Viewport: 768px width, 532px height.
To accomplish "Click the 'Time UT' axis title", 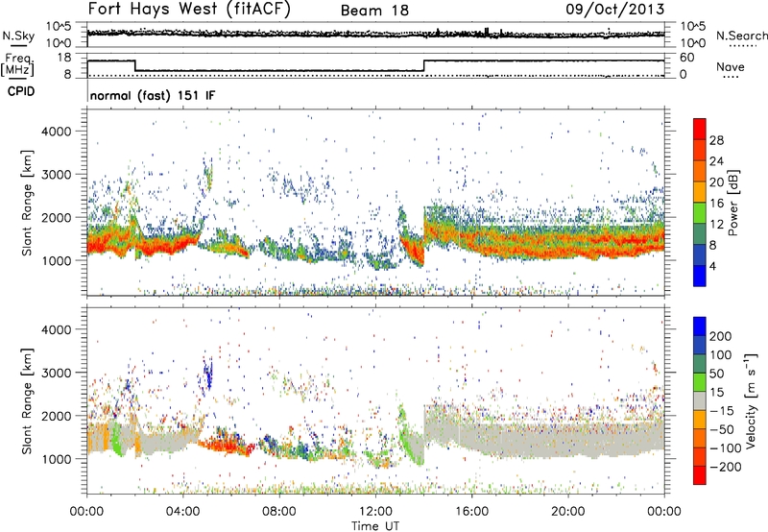I will coord(375,526).
